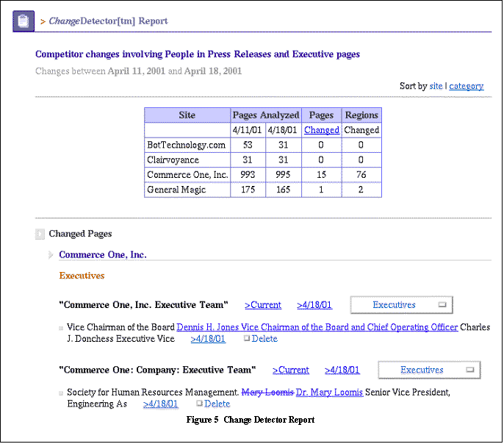
Task: Click the 993 pages analyzed cell
Action: tap(248, 174)
